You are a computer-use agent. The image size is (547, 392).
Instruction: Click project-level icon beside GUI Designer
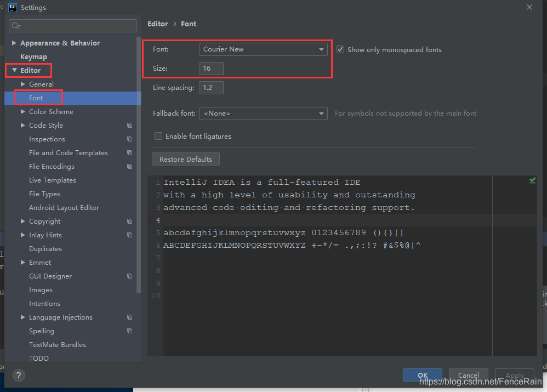tap(129, 276)
